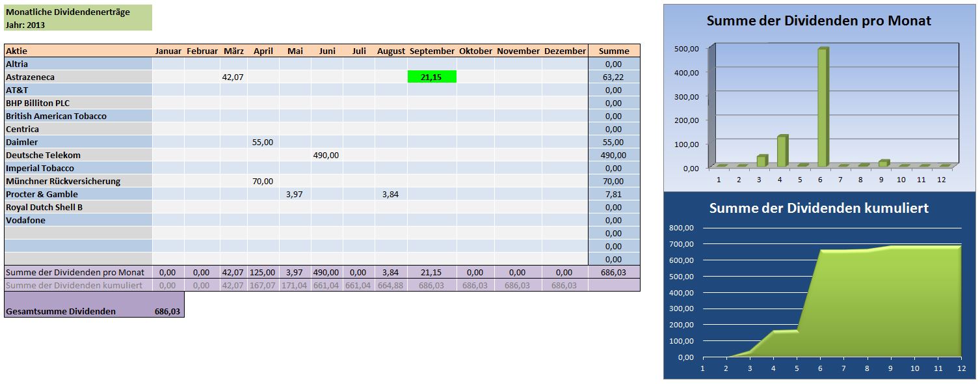Viewport: 980px width, 384px height.
Task: Select the Juli column header
Action: (359, 51)
